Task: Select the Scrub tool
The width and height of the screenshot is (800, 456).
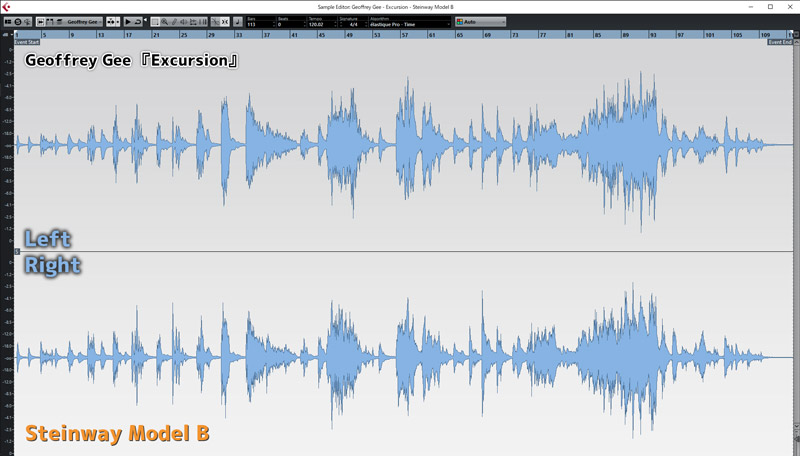Action: [x=193, y=22]
